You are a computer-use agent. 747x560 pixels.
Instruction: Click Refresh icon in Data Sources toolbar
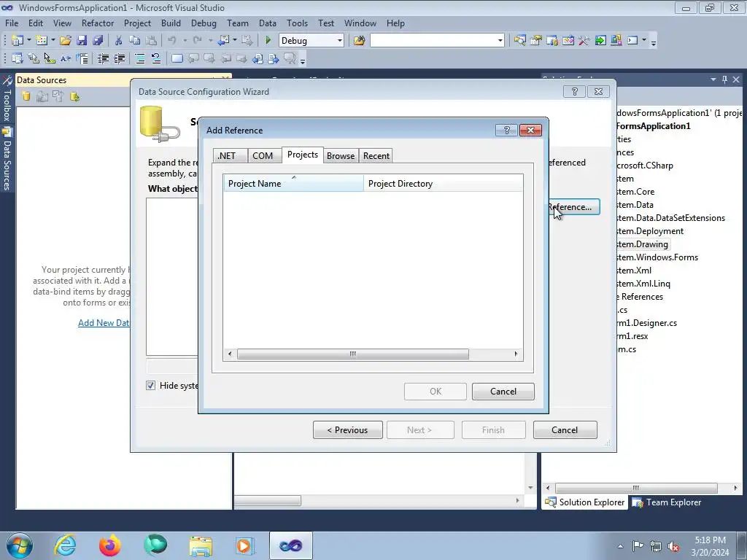pyautogui.click(x=75, y=97)
